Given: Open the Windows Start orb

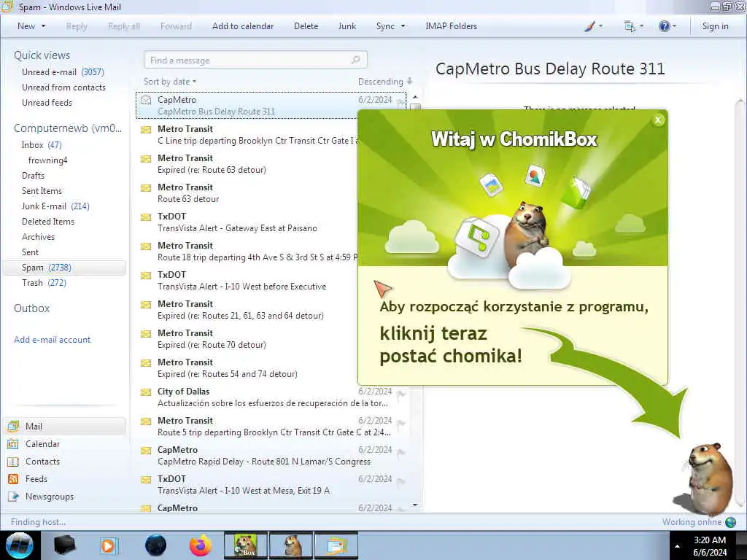Looking at the screenshot, I should coord(20,545).
